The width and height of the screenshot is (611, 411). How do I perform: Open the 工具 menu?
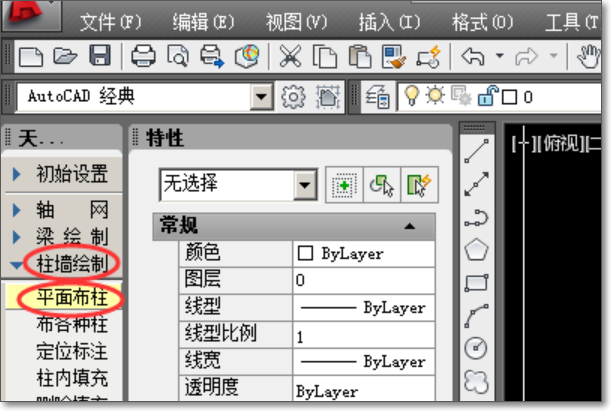[x=572, y=22]
